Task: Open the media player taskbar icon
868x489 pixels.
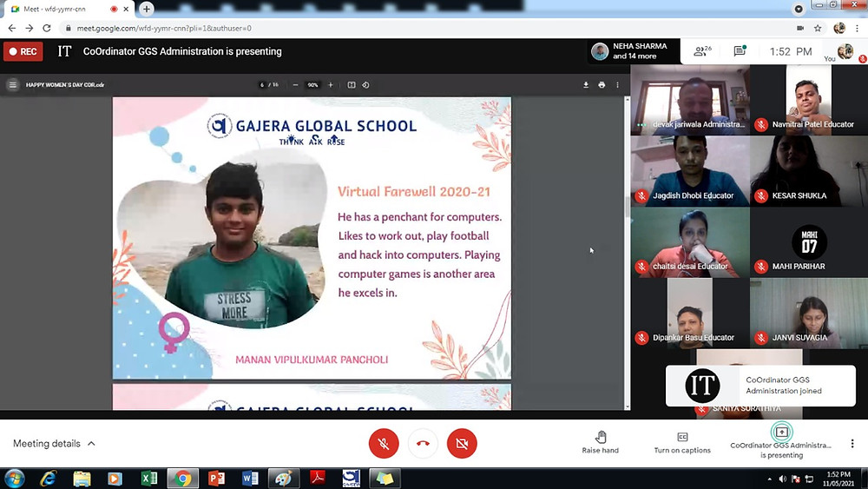Action: [x=115, y=478]
